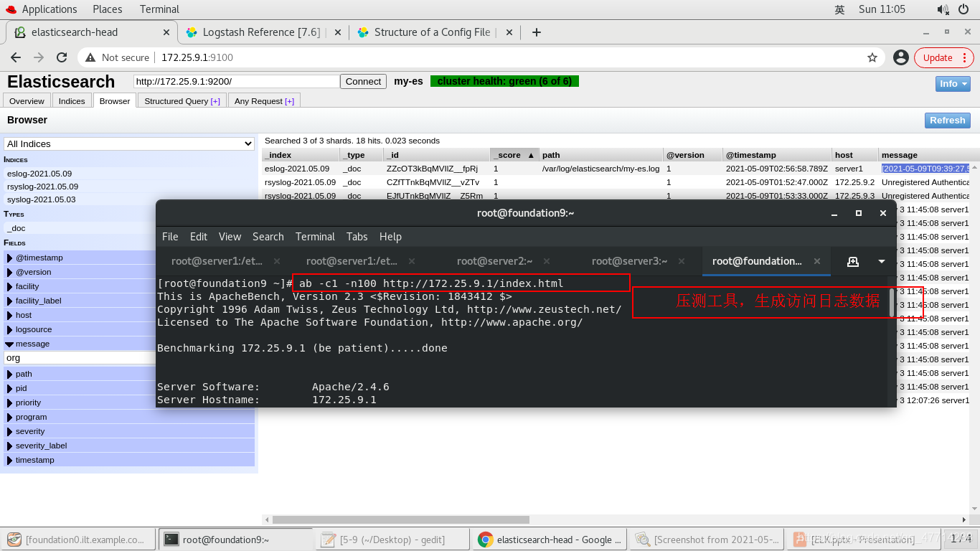
Task: Click the browser back arrow
Action: 16,57
